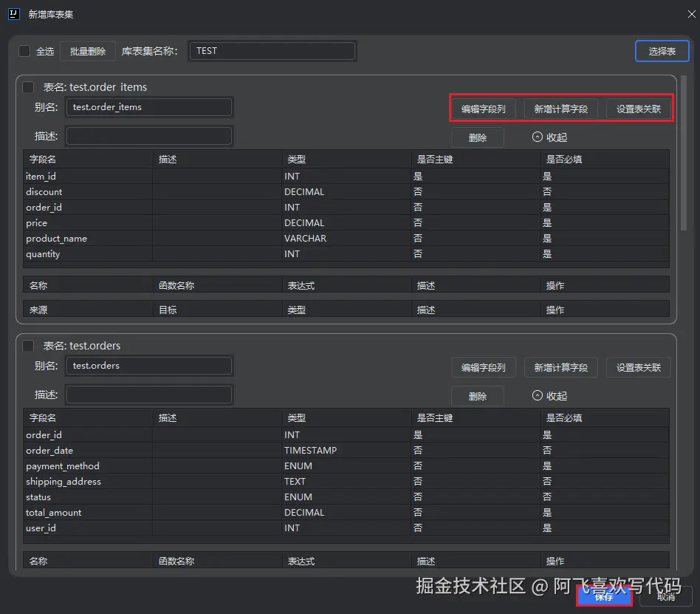Image resolution: width=700 pixels, height=614 pixels.
Task: Select the order_date field row
Action: click(346, 451)
